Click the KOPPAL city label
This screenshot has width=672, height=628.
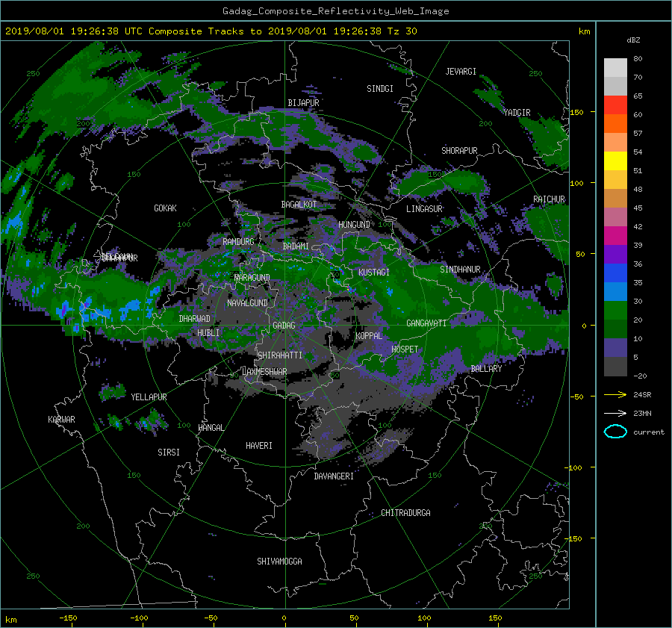tap(369, 336)
